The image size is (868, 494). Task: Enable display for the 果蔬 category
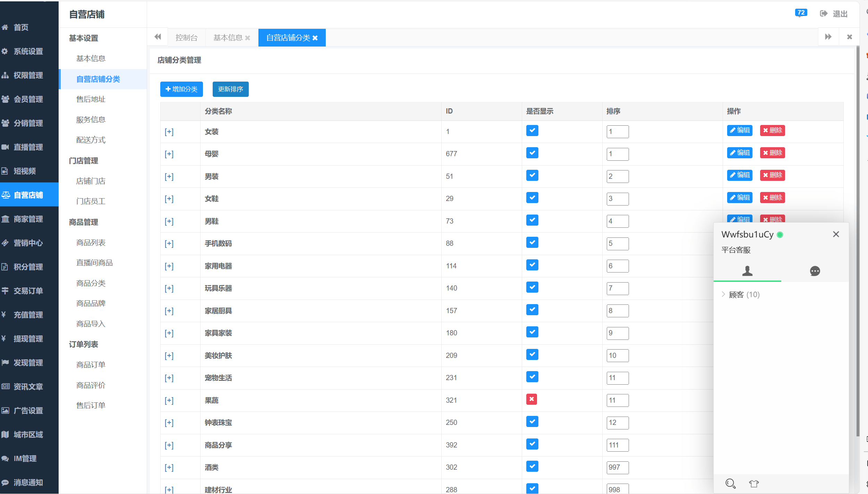[531, 399]
